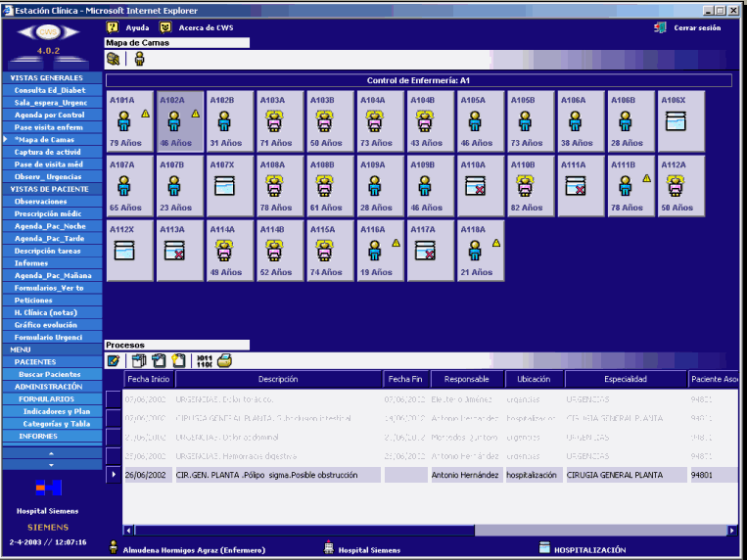Click the Cerrar sesión logout icon
Image resolution: width=747 pixels, height=560 pixels.
click(661, 27)
